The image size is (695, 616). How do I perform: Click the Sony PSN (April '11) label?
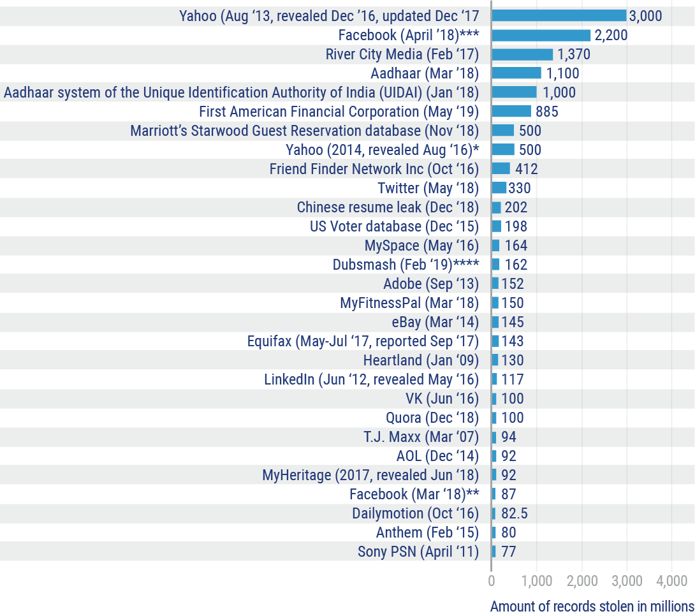click(x=418, y=552)
